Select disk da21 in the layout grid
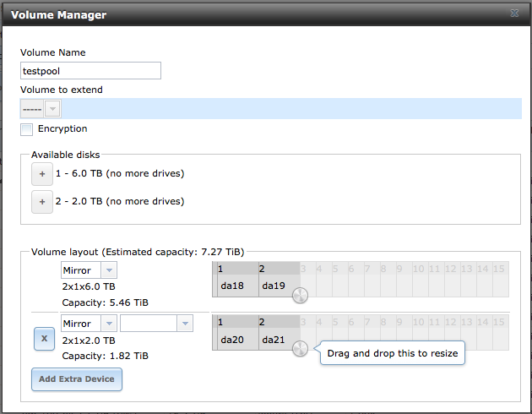532x414 pixels. tap(280, 340)
